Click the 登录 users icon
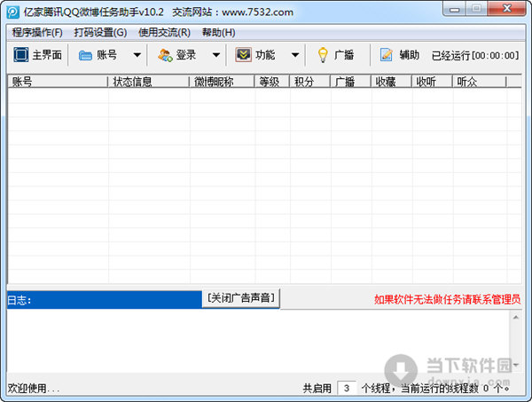532x402 pixels. (165, 55)
